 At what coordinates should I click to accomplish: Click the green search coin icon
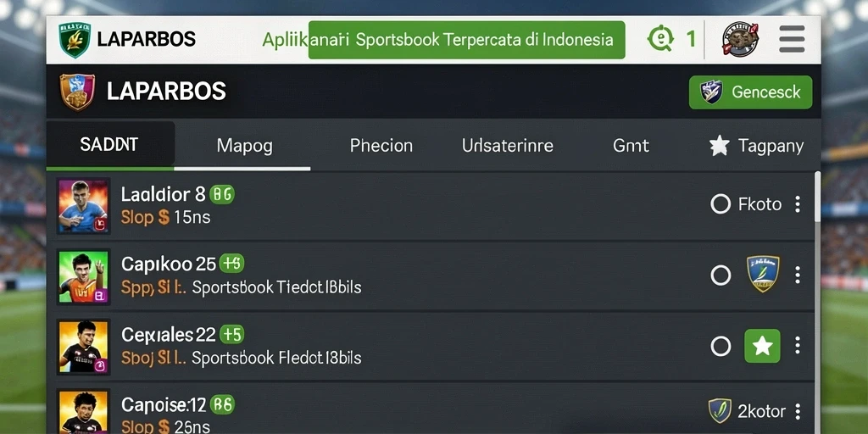[x=660, y=39]
